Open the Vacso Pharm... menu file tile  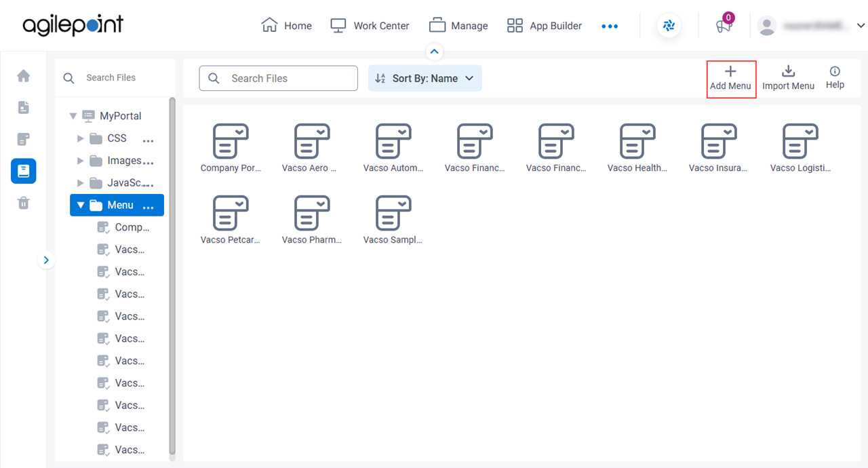[312, 220]
